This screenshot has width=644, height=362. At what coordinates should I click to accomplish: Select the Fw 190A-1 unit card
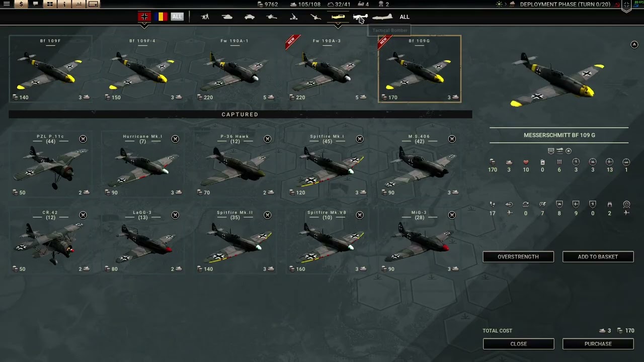pos(234,69)
